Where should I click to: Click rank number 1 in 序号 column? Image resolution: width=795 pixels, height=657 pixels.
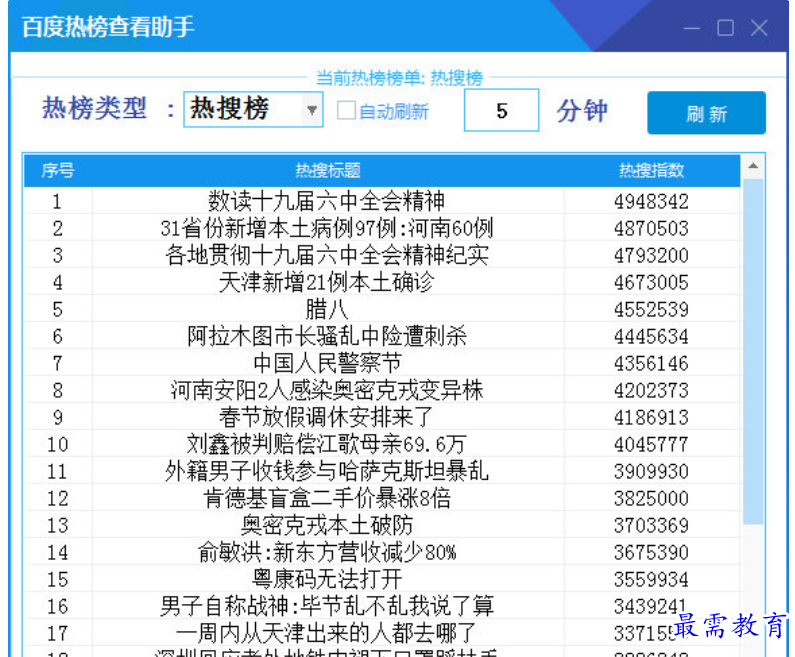coord(57,202)
